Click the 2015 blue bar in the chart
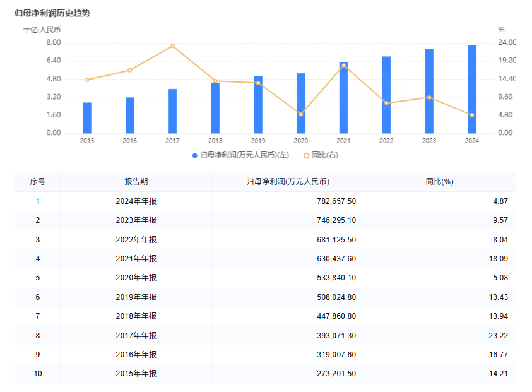The height and width of the screenshot is (392, 532). 87,118
